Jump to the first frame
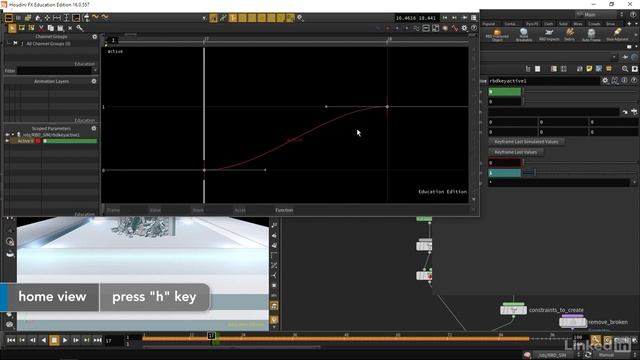 tap(11, 340)
